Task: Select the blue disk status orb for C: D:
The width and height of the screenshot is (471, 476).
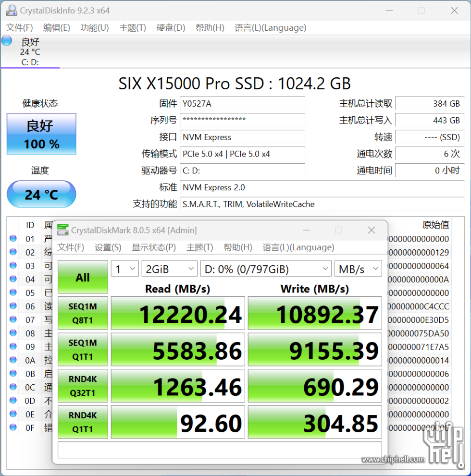Action: 7,41
